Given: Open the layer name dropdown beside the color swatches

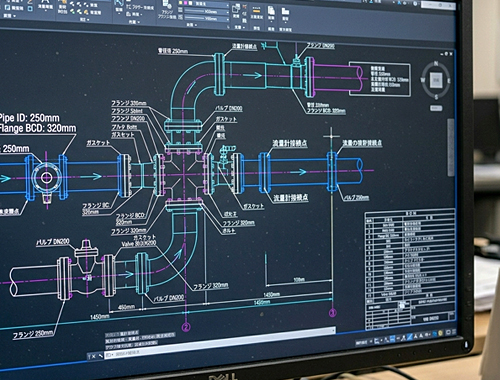Looking at the screenshot, I should [x=212, y=4].
